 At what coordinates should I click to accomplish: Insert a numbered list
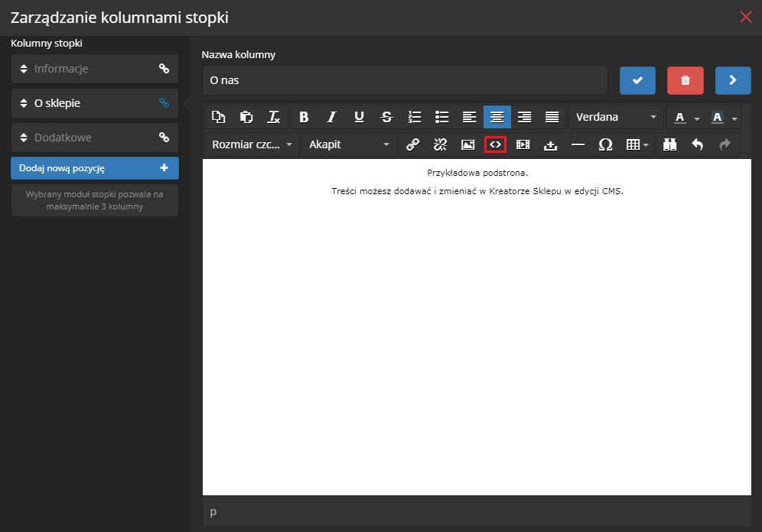(x=415, y=117)
